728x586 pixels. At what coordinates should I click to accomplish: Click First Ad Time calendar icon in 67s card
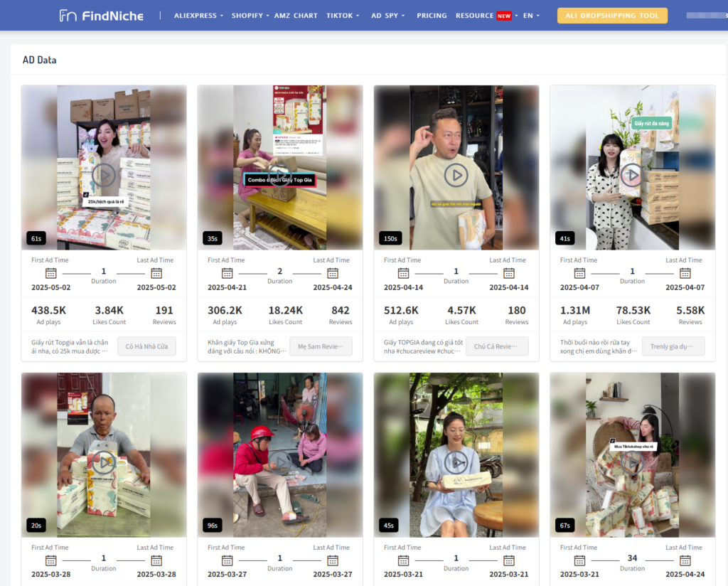579,560
